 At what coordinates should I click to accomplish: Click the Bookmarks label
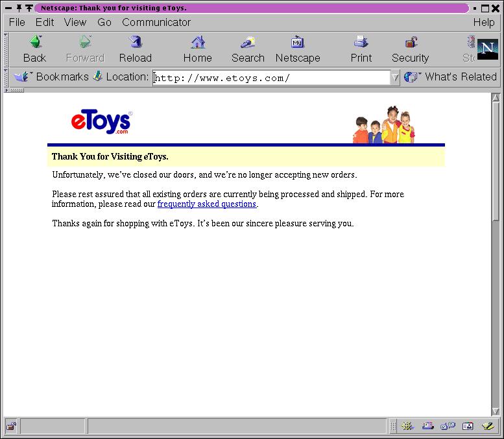62,77
